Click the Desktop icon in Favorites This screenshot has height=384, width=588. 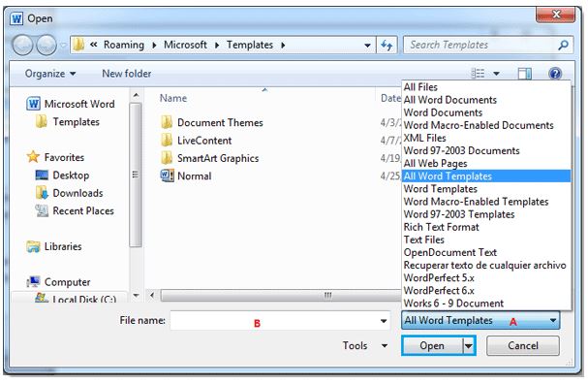42,176
